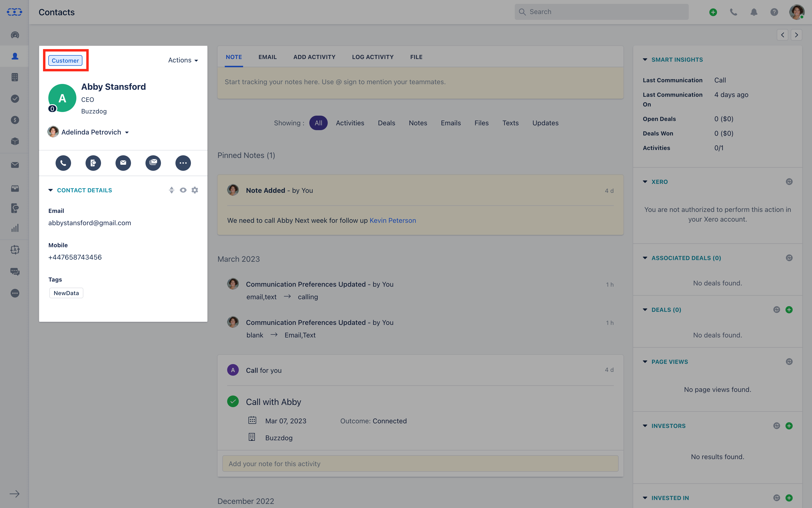Compose an email using the envelope action button
Image resolution: width=812 pixels, height=508 pixels.
tap(123, 163)
